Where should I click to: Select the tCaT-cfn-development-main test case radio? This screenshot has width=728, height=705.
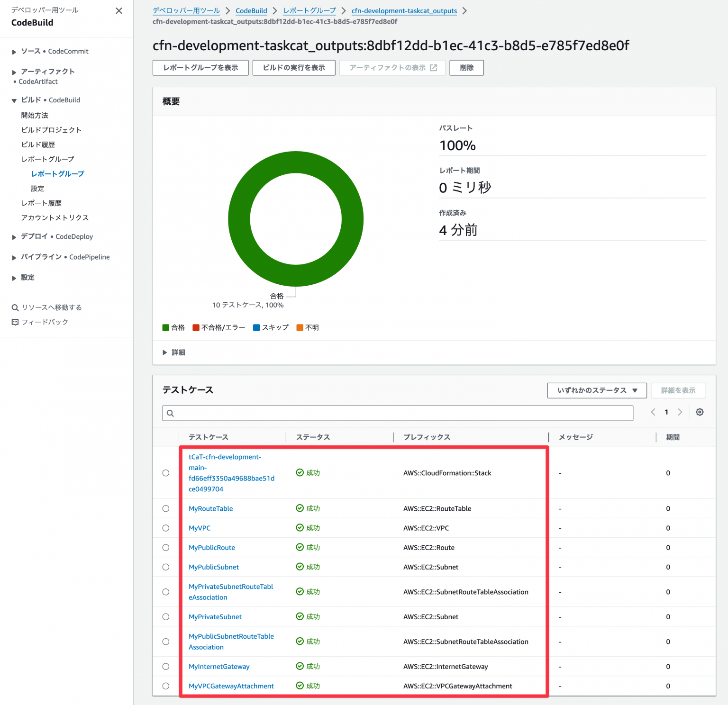[x=165, y=472]
